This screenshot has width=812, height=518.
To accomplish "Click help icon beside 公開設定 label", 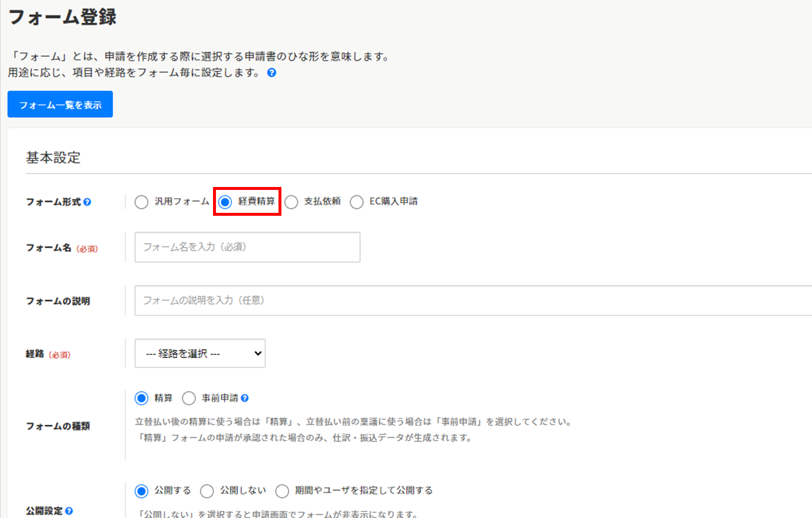I will pos(69,511).
